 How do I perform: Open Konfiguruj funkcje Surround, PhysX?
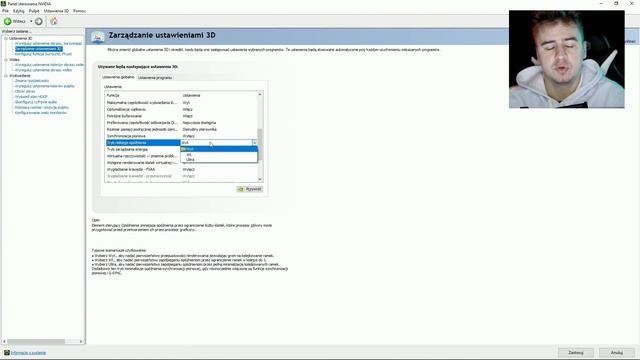(x=43, y=54)
